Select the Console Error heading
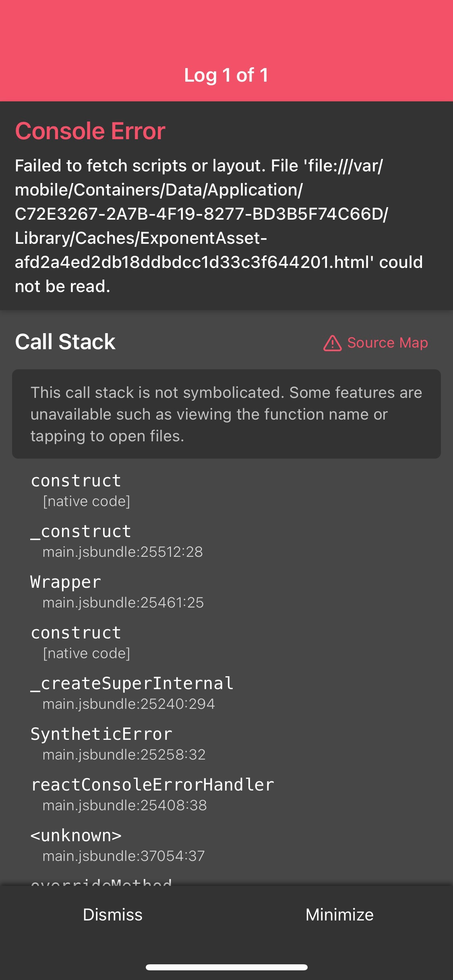Viewport: 453px width, 980px height. point(89,131)
